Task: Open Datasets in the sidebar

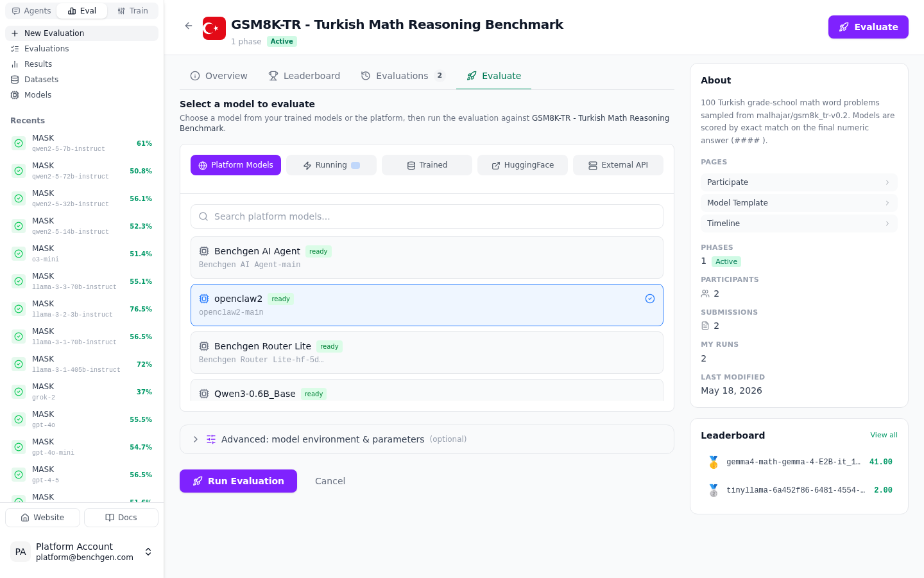Action: tap(81, 80)
